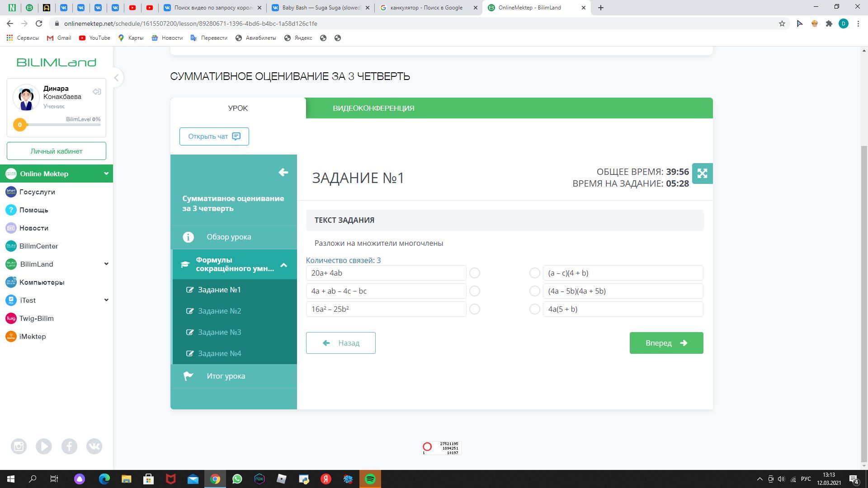This screenshot has width=868, height=488.
Task: Click the Facebook icon in sidebar footer
Action: point(69,446)
